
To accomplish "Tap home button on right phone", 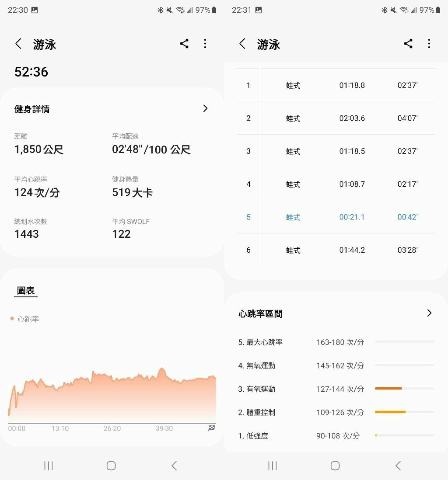I will coord(335,466).
